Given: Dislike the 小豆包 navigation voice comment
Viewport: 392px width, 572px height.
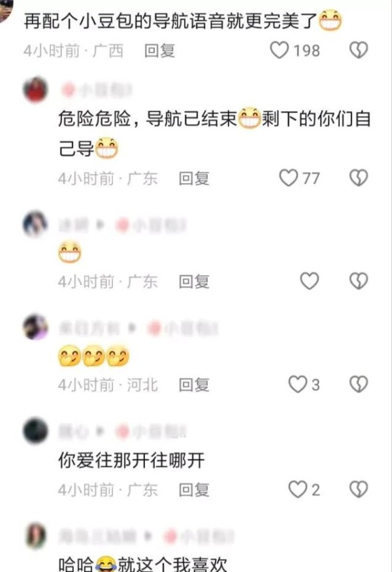Looking at the screenshot, I should [x=359, y=50].
